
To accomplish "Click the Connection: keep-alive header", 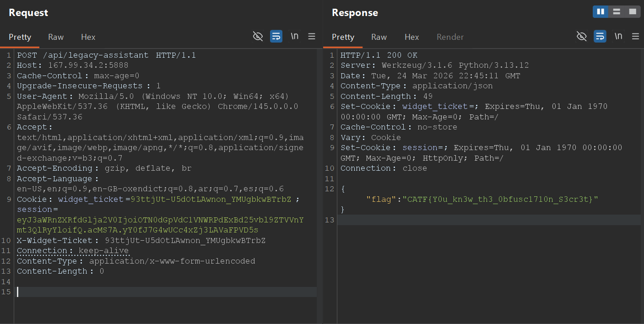I will (73, 251).
